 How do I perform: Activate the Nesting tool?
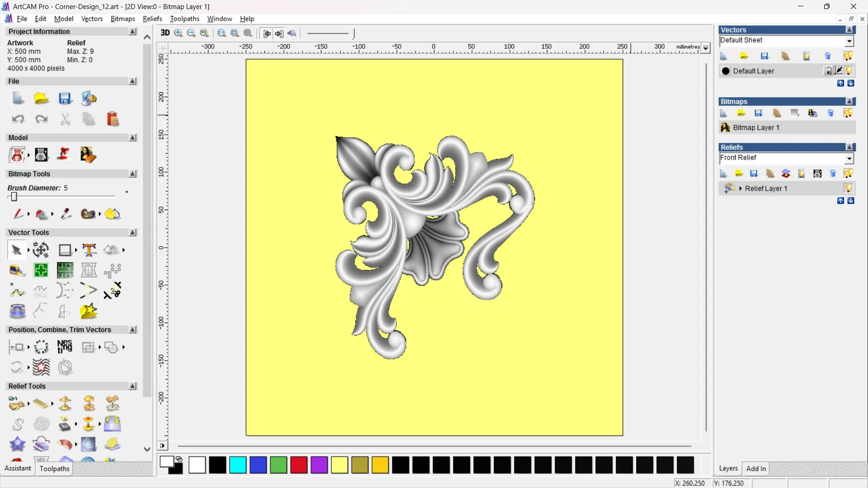[65, 347]
